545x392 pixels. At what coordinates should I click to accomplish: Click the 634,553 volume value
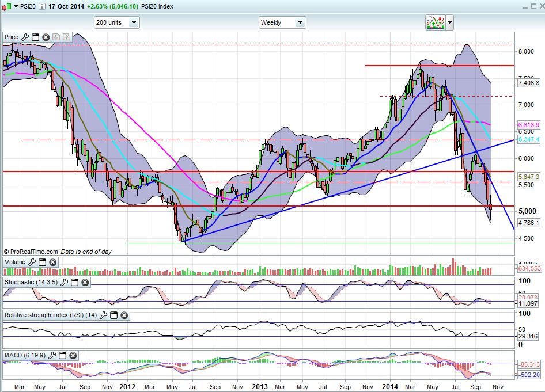tap(529, 268)
